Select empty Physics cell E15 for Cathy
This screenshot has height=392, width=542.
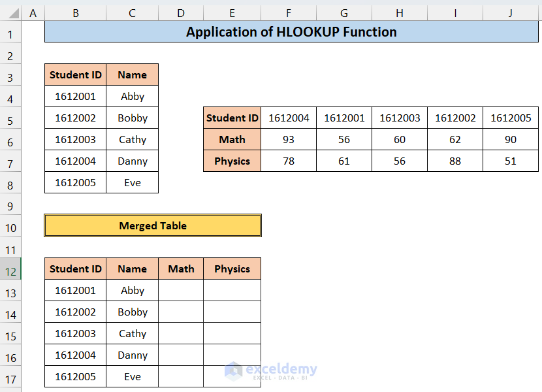[232, 333]
